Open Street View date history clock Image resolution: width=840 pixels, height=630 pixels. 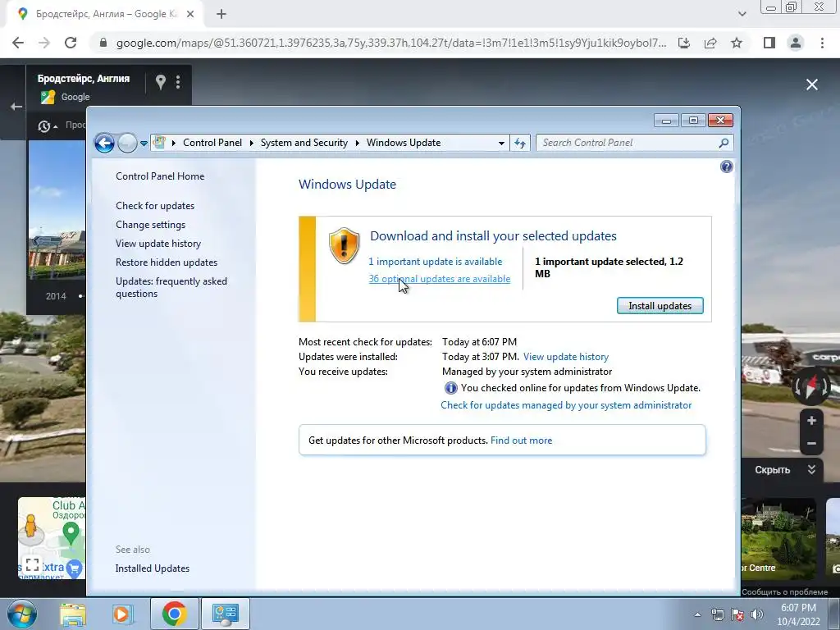[x=44, y=126]
